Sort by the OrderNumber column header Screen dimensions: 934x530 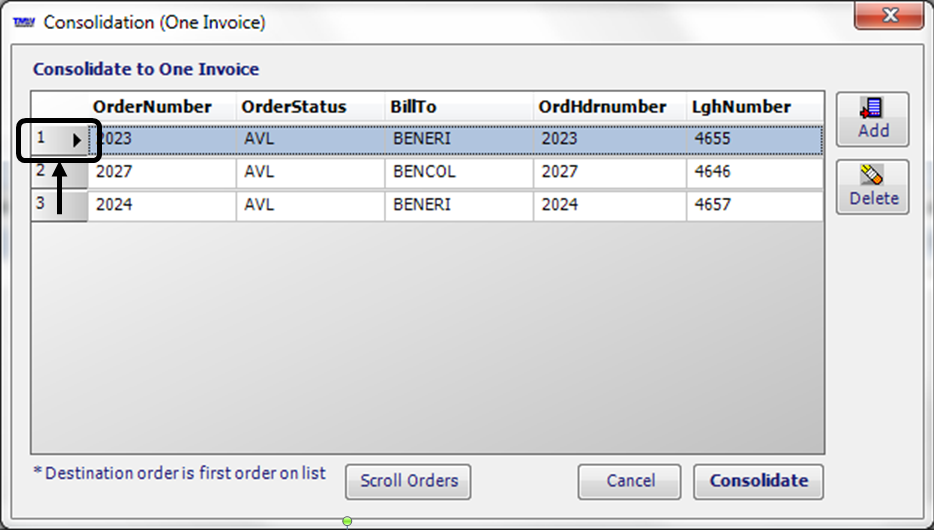pyautogui.click(x=152, y=107)
